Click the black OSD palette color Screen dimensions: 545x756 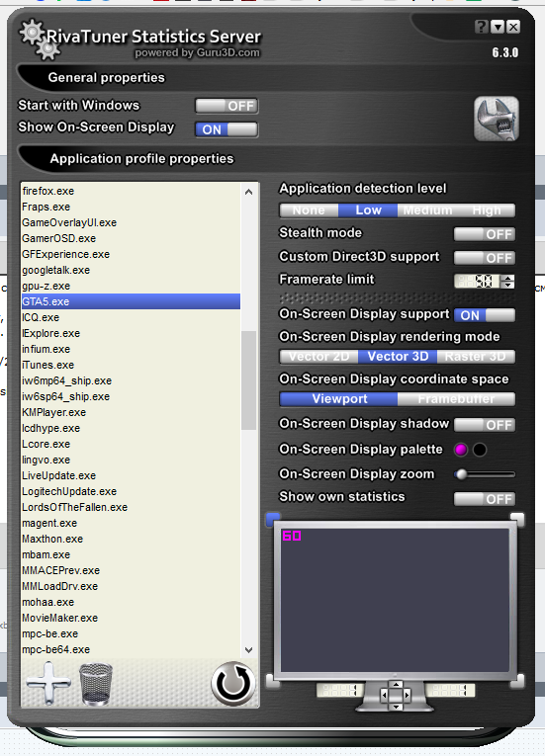tap(480, 450)
